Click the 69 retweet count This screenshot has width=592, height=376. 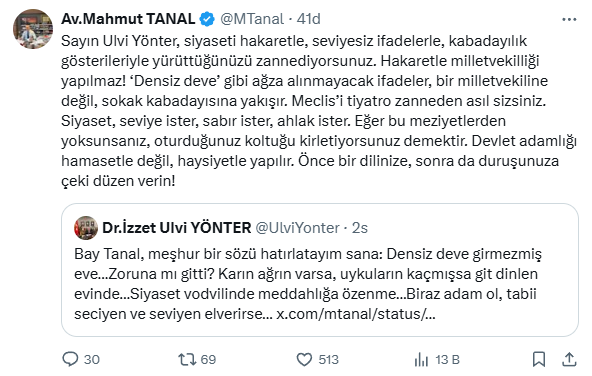208,360
